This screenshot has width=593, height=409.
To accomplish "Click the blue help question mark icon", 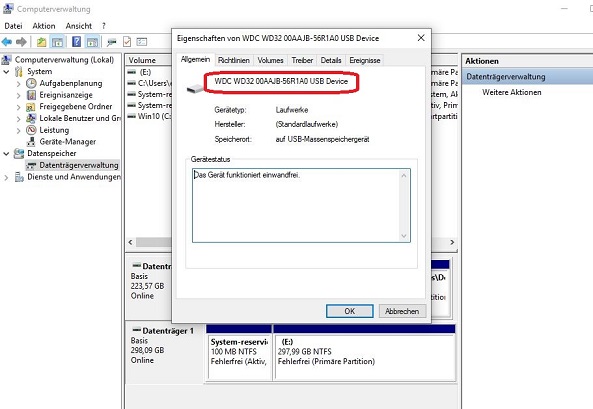I will 76,42.
